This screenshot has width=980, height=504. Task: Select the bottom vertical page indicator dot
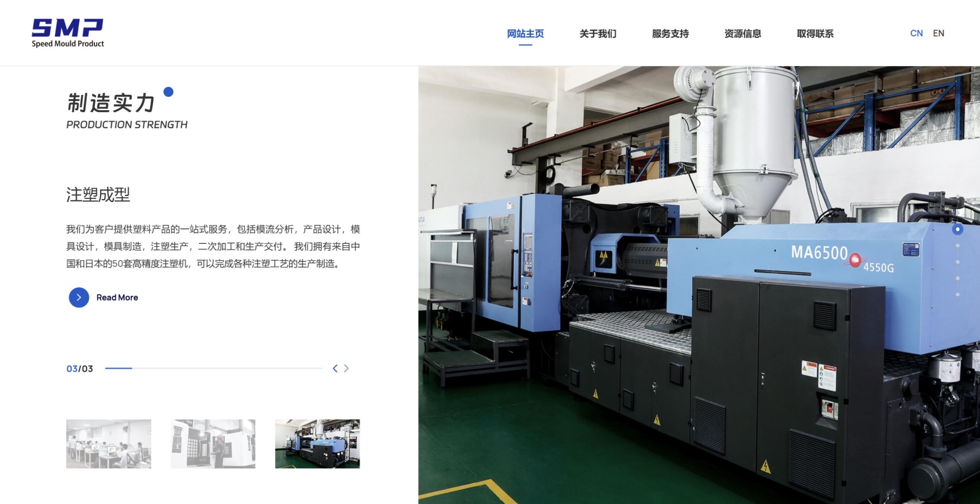[x=958, y=295]
